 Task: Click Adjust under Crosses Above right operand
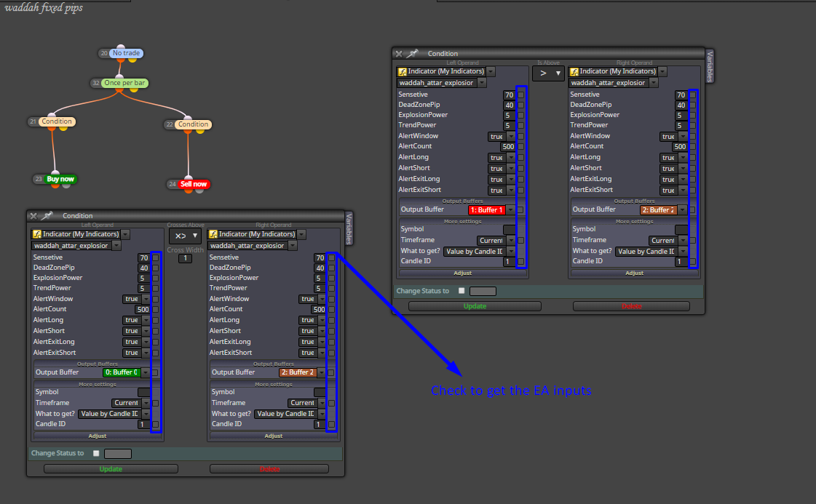pyautogui.click(x=273, y=436)
